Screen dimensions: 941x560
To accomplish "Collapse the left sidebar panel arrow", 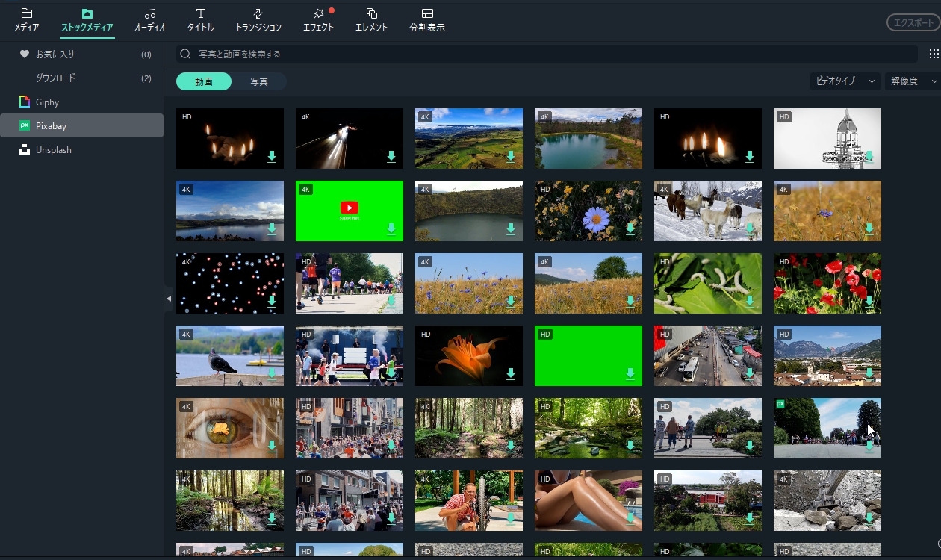I will click(x=169, y=299).
